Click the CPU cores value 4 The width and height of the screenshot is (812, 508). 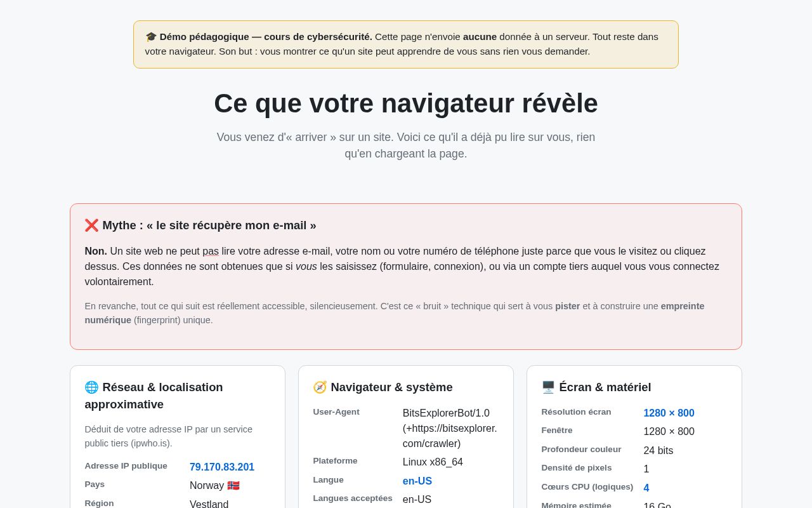(x=646, y=488)
